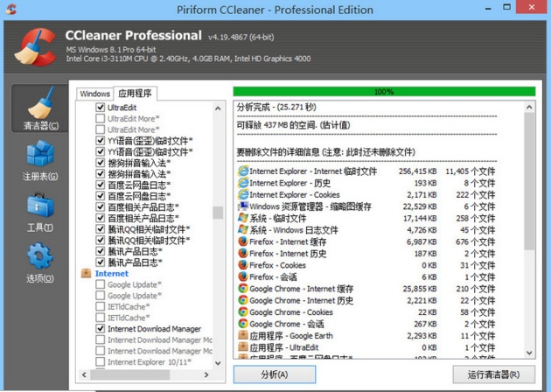Open the 清洁器 (Cleaner) section
The width and height of the screenshot is (551, 392).
click(39, 110)
